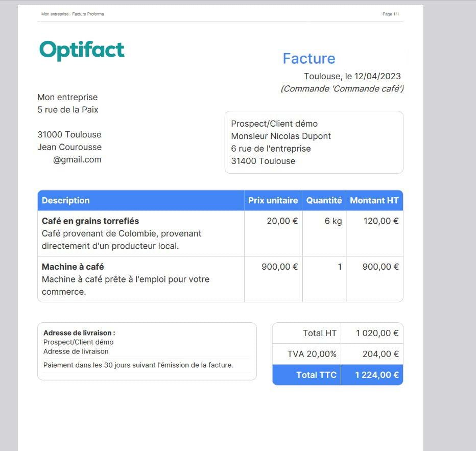Click the 6 kg quantity cell

[x=333, y=221]
